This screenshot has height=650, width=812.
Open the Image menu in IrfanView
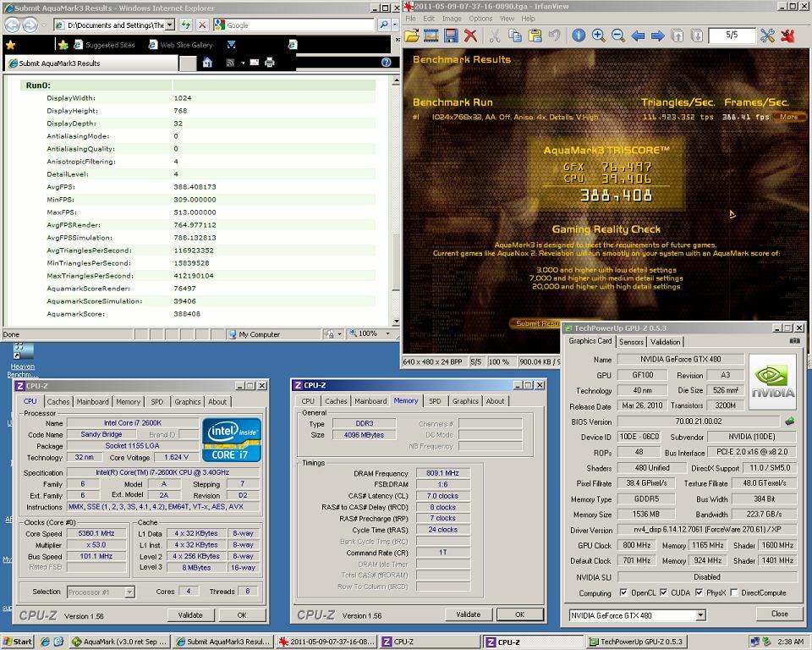452,19
